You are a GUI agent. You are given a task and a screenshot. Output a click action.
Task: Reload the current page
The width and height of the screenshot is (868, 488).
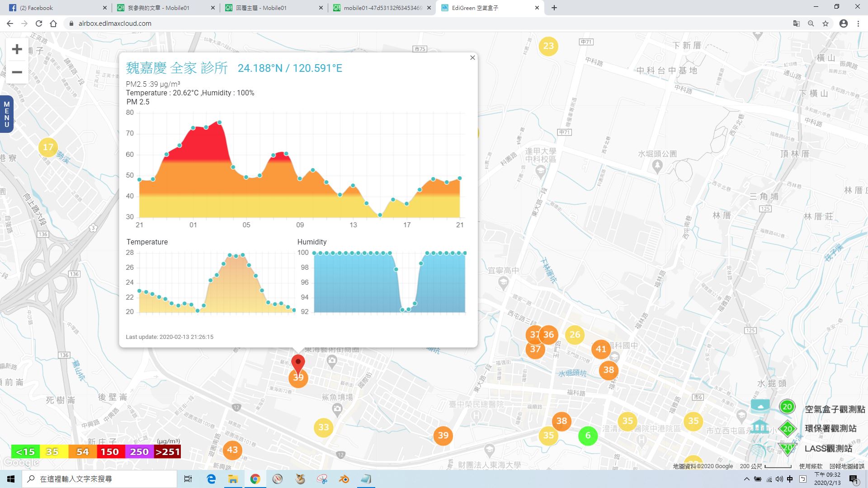coord(39,23)
